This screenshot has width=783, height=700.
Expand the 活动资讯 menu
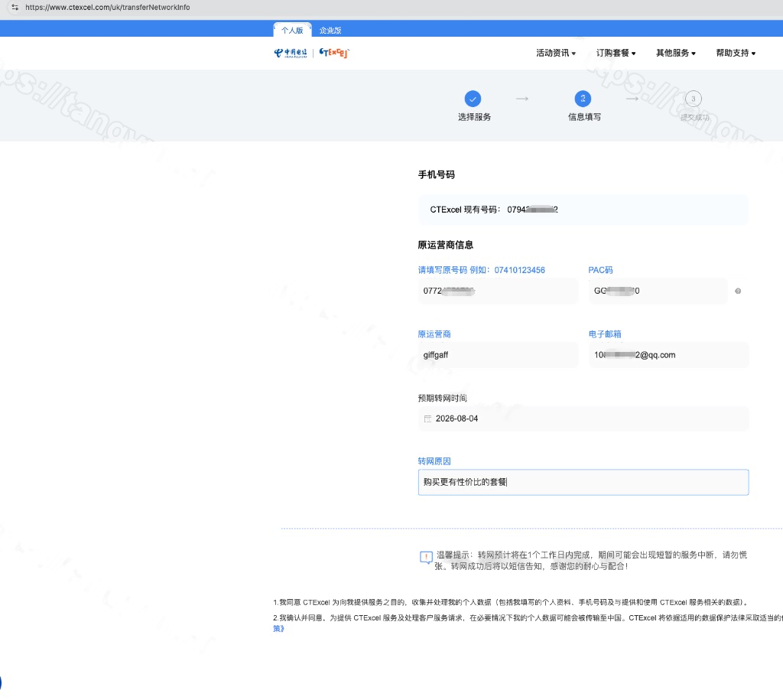pos(556,53)
